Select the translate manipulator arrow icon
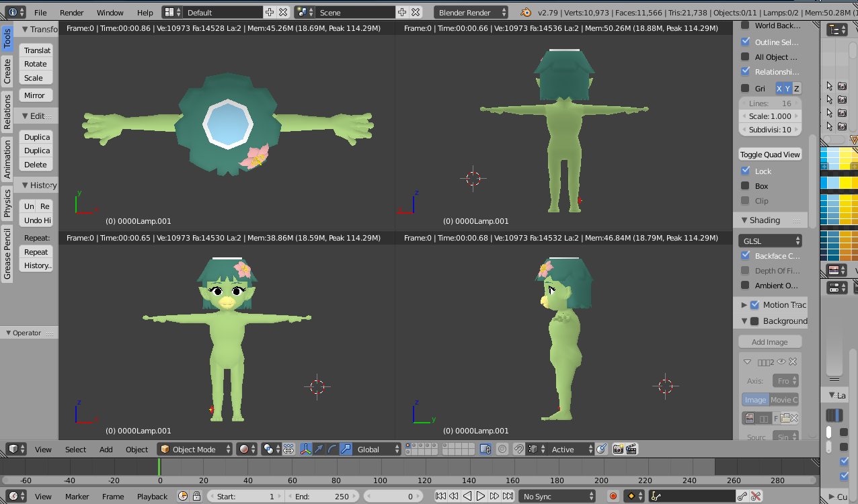 [x=319, y=449]
